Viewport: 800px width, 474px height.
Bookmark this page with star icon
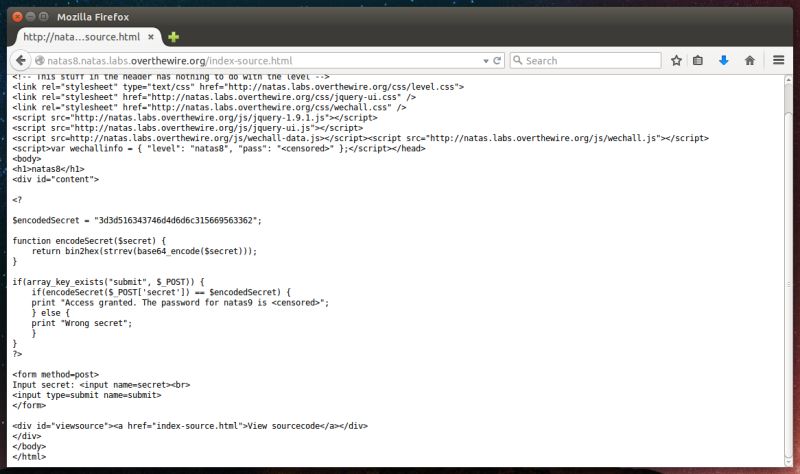(676, 60)
